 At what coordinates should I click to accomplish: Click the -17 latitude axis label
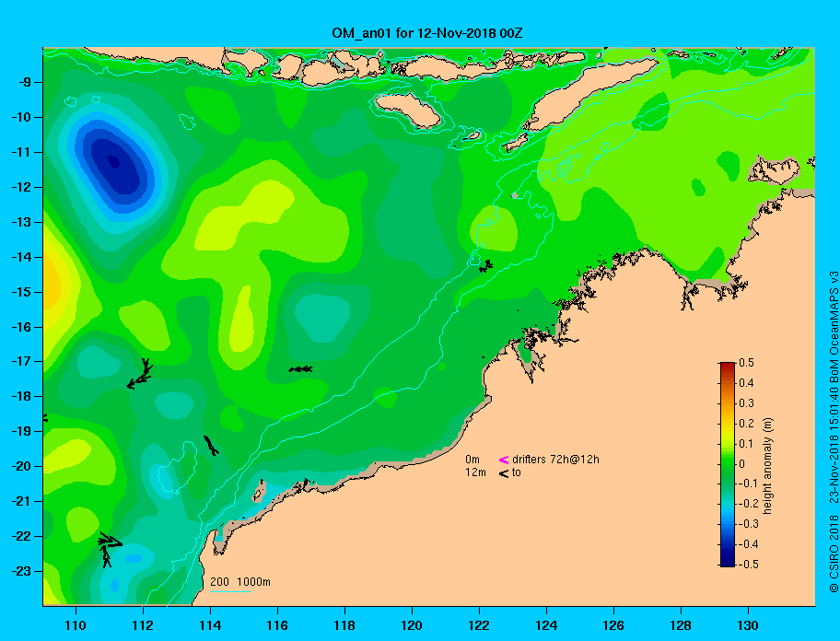(x=23, y=361)
